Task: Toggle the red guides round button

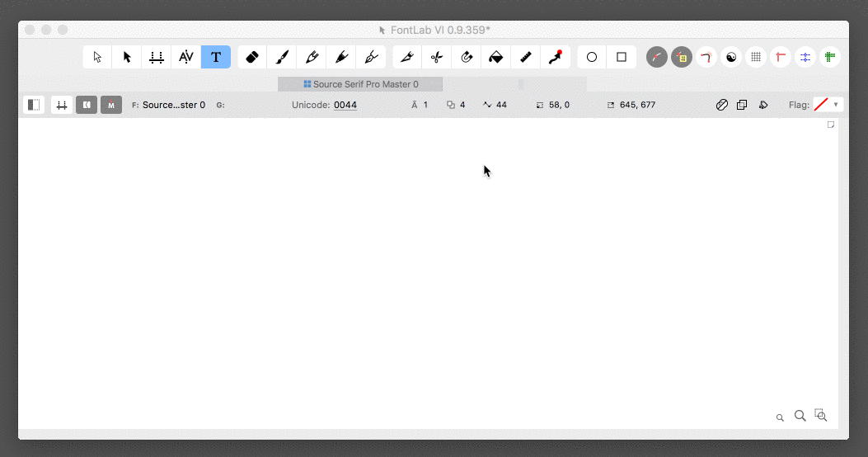Action: [x=781, y=57]
